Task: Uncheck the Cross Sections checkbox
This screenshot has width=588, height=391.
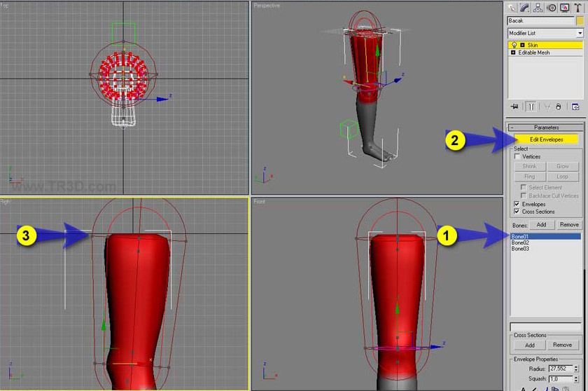Action: click(x=517, y=212)
